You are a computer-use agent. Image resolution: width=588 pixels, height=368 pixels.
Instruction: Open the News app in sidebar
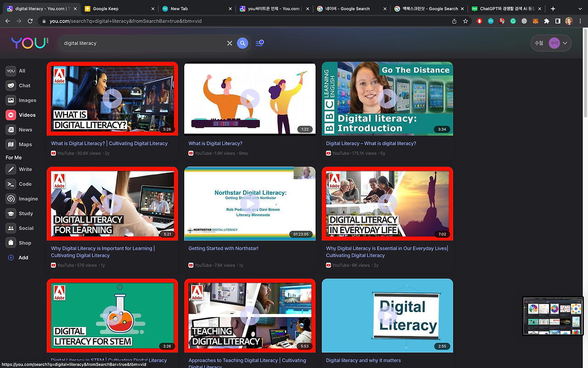tap(19, 130)
